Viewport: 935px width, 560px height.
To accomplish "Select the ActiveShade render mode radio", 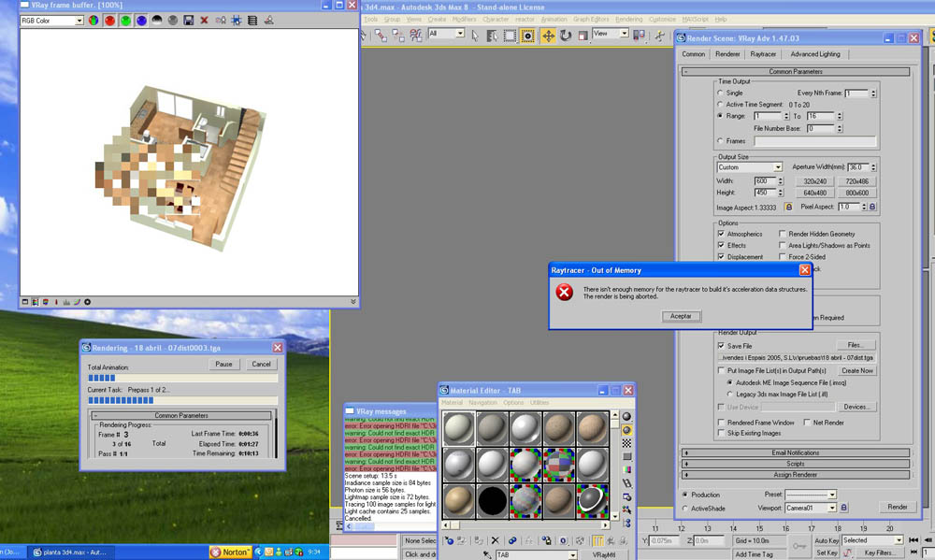I will pyautogui.click(x=684, y=509).
